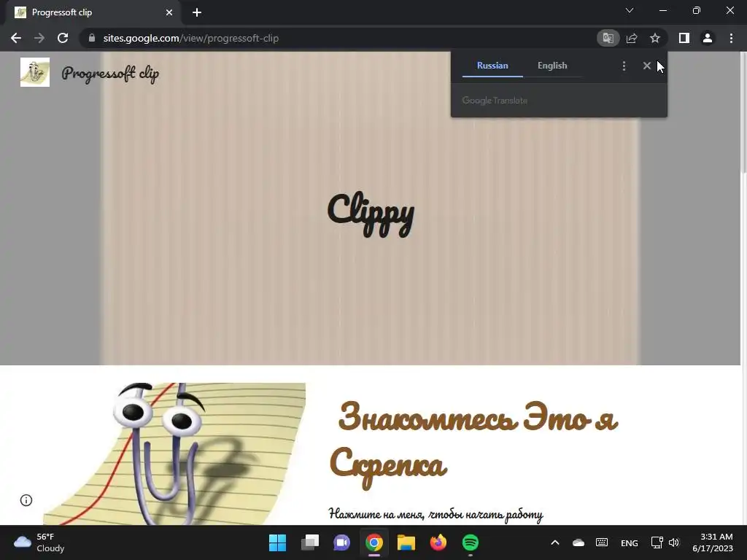The height and width of the screenshot is (560, 747).
Task: Click the address bar URL
Action: 190,38
